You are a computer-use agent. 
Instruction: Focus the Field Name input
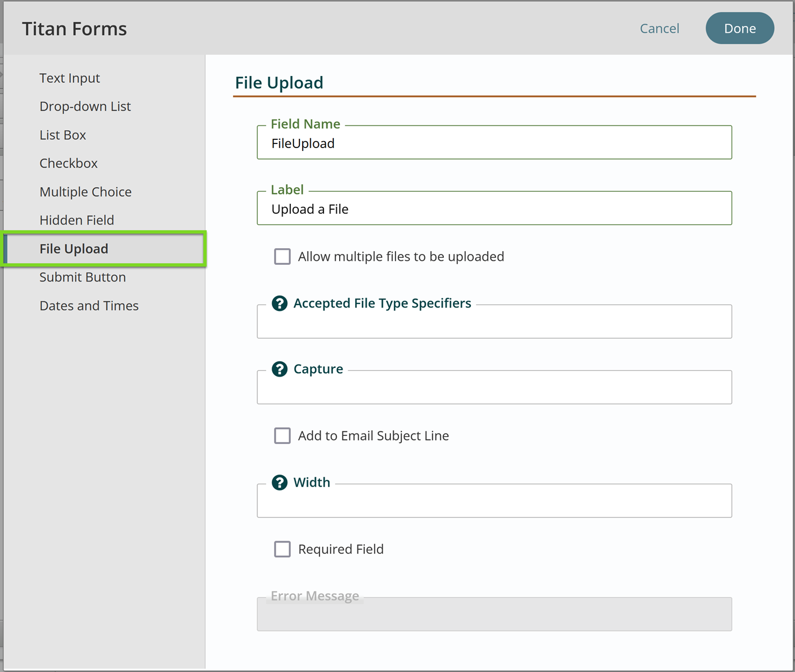(494, 143)
